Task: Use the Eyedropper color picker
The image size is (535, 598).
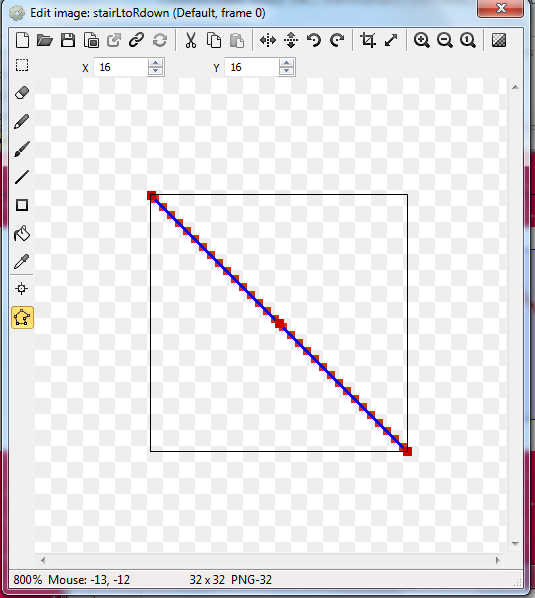Action: (22, 261)
